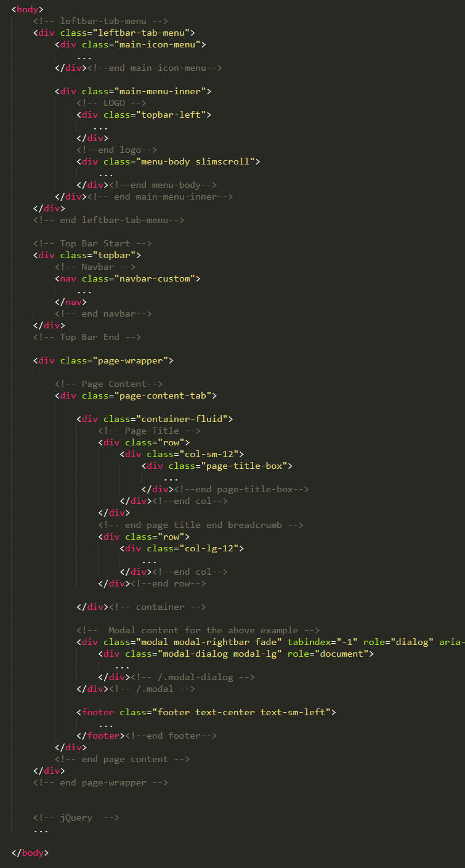Click the nav class="navbar-custom" line
The width and height of the screenshot is (465, 868).
point(127,278)
